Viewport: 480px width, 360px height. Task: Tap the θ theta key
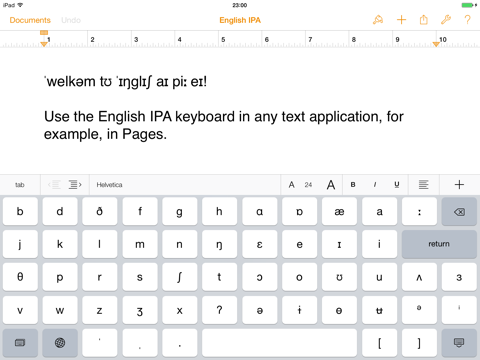coord(20,277)
